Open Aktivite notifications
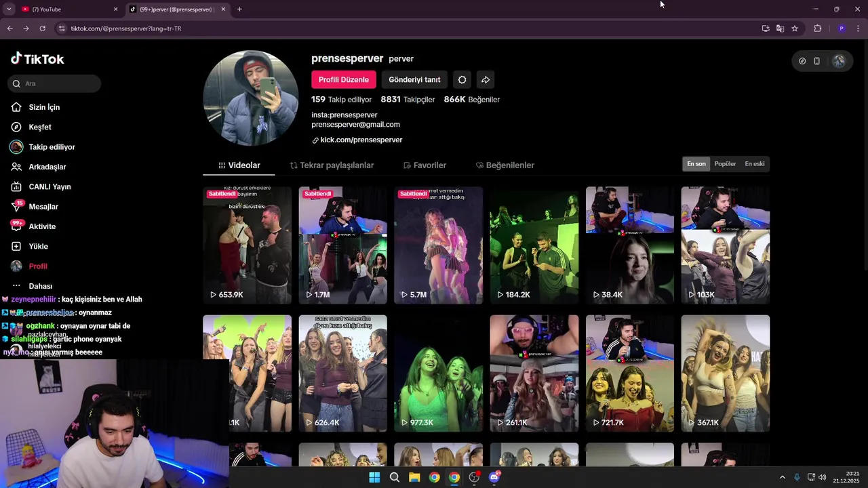This screenshot has width=868, height=488. (42, 226)
